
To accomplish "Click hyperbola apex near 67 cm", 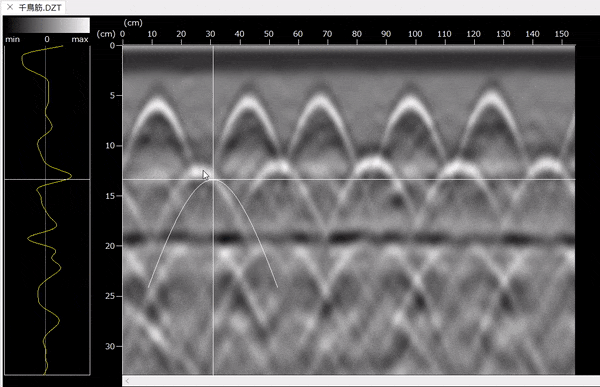I will point(319,99).
